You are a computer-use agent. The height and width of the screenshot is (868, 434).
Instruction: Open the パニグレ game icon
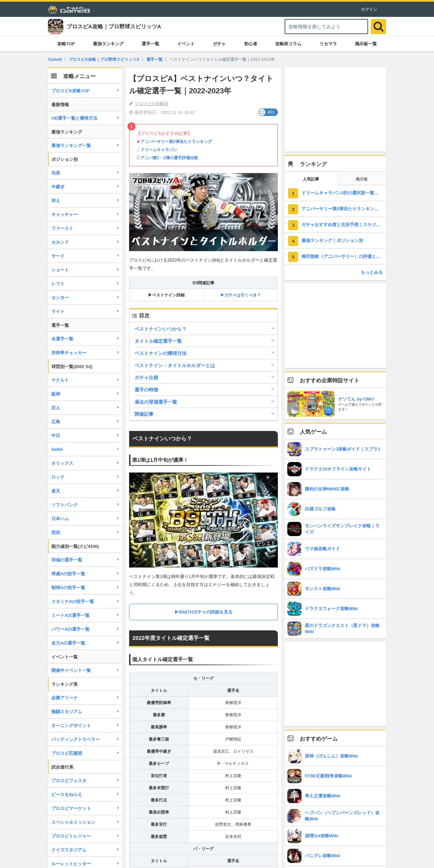tap(294, 856)
